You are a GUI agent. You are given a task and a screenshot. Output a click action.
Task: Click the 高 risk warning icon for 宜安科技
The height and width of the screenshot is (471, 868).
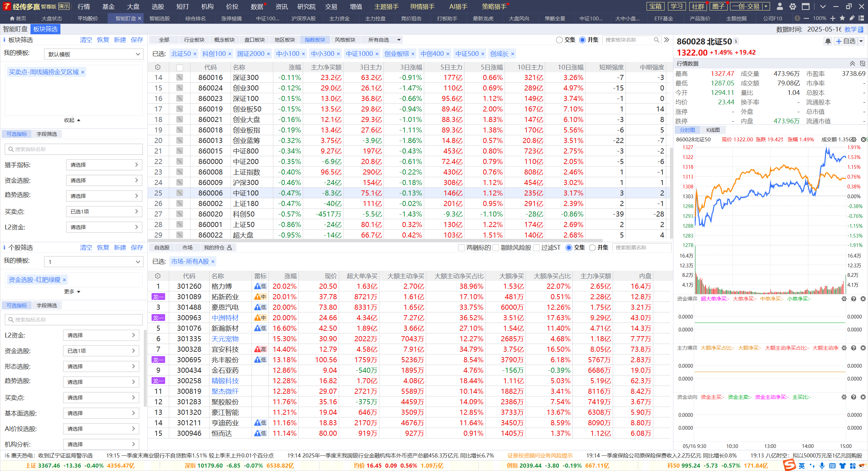tap(260, 349)
